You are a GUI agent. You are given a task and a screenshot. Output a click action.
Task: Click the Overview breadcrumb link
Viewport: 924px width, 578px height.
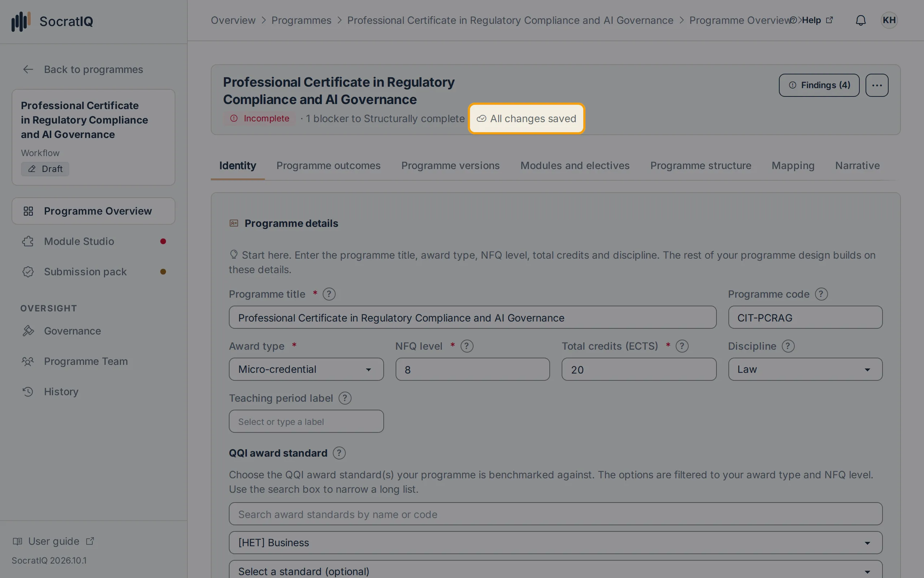click(233, 20)
